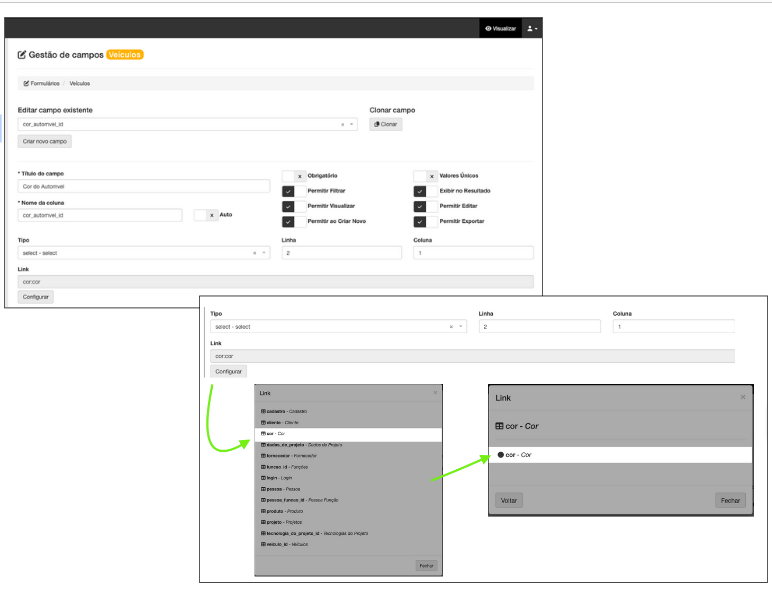Image resolution: width=772 pixels, height=589 pixels.
Task: Select the pessoa_funcao_id - Pessoa Função row
Action: pyautogui.click(x=348, y=500)
